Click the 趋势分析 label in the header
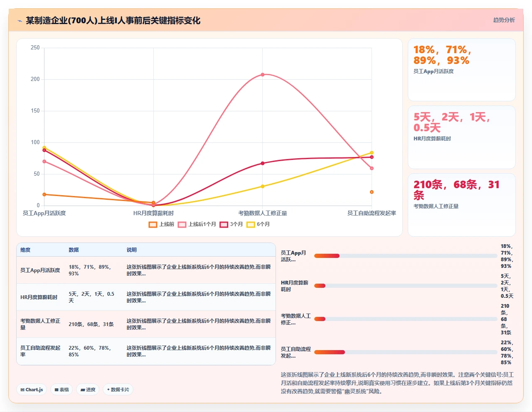The width and height of the screenshot is (532, 412). (x=504, y=20)
